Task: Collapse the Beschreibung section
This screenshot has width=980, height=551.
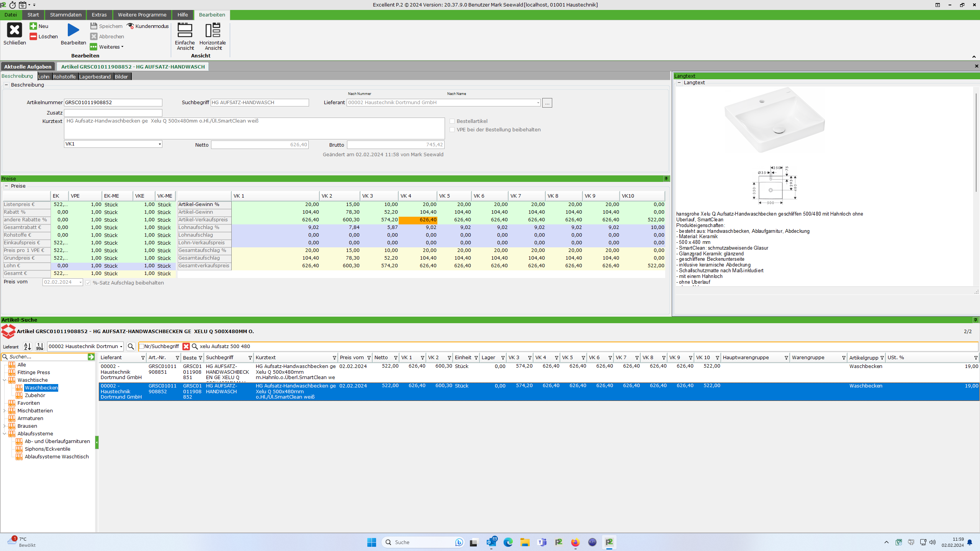Action: 6,85
